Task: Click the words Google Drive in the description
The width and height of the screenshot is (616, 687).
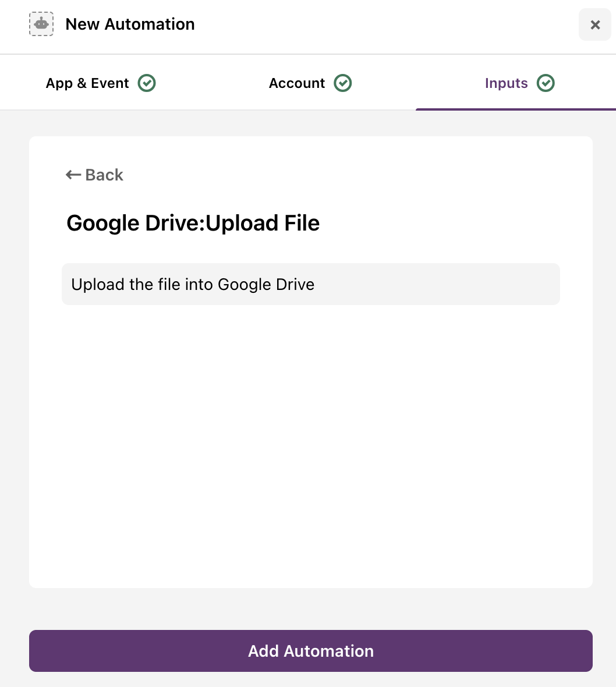Action: click(x=266, y=284)
